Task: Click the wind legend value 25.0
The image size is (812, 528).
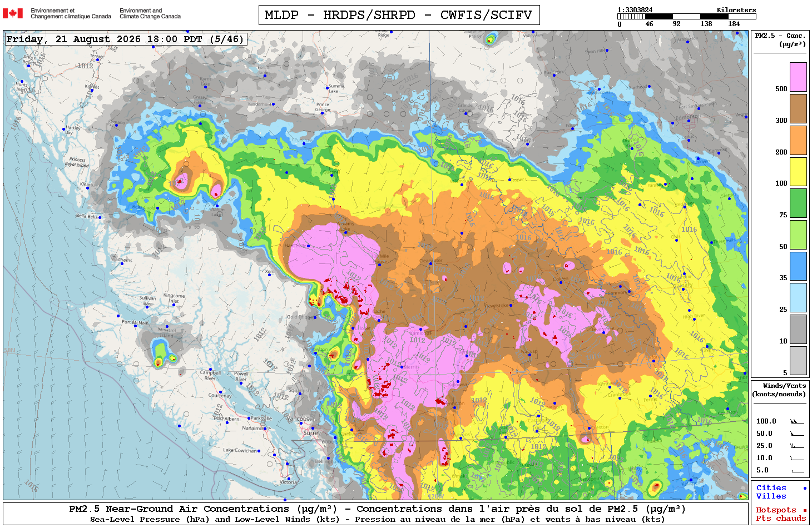Action: 764,446
